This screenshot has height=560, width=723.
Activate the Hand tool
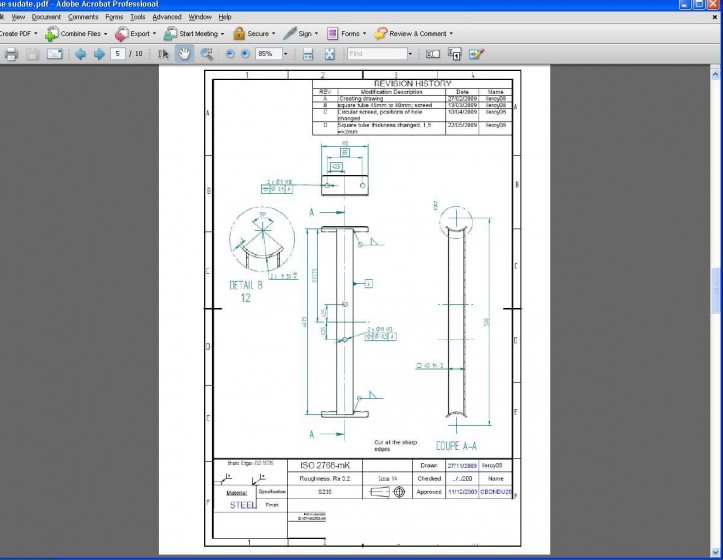[x=185, y=54]
